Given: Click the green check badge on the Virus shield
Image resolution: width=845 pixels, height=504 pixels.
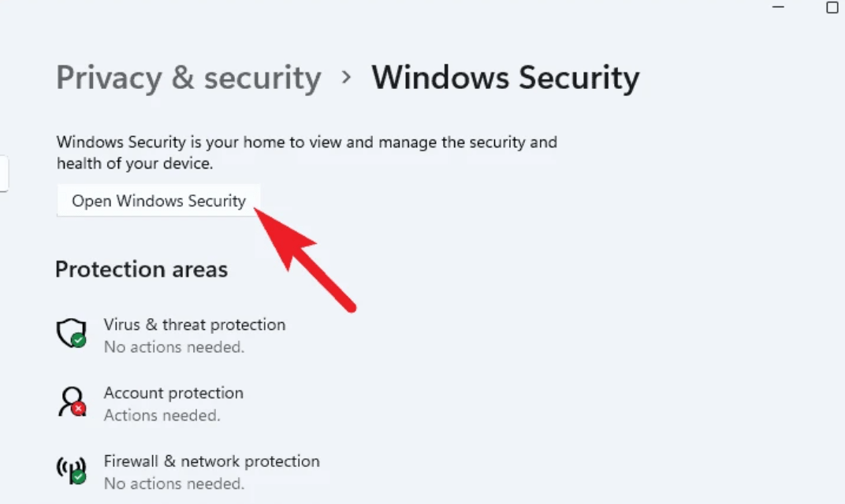Looking at the screenshot, I should point(78,340).
